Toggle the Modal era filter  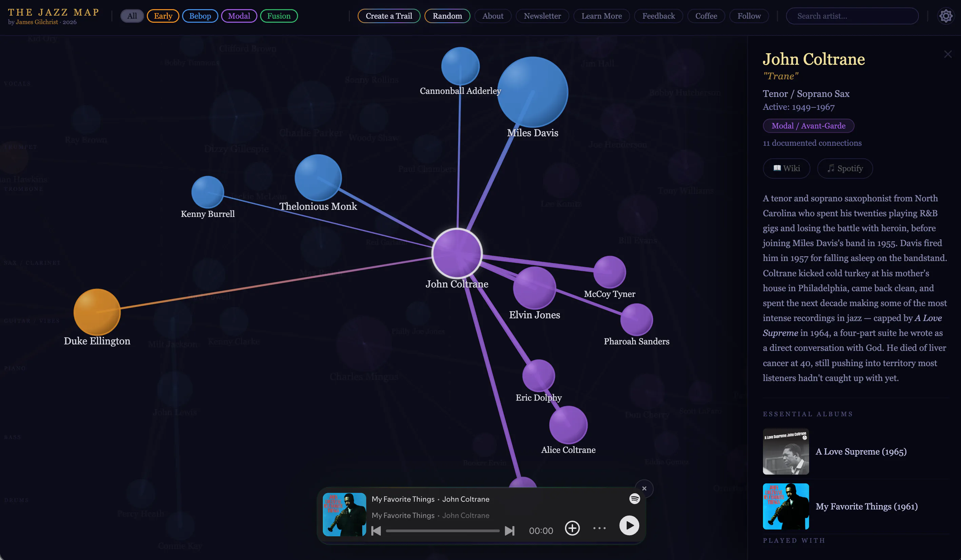239,16
